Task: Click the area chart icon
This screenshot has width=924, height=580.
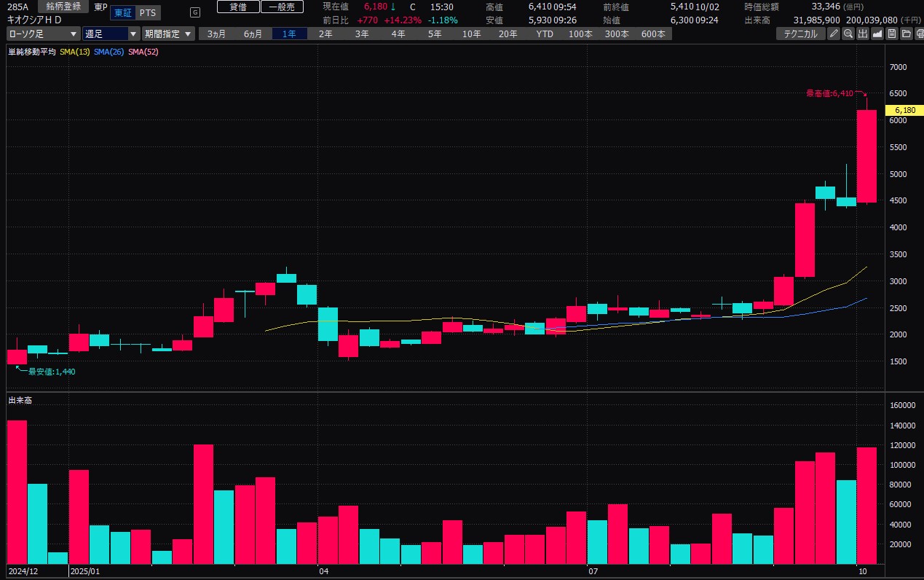Action: click(x=877, y=34)
